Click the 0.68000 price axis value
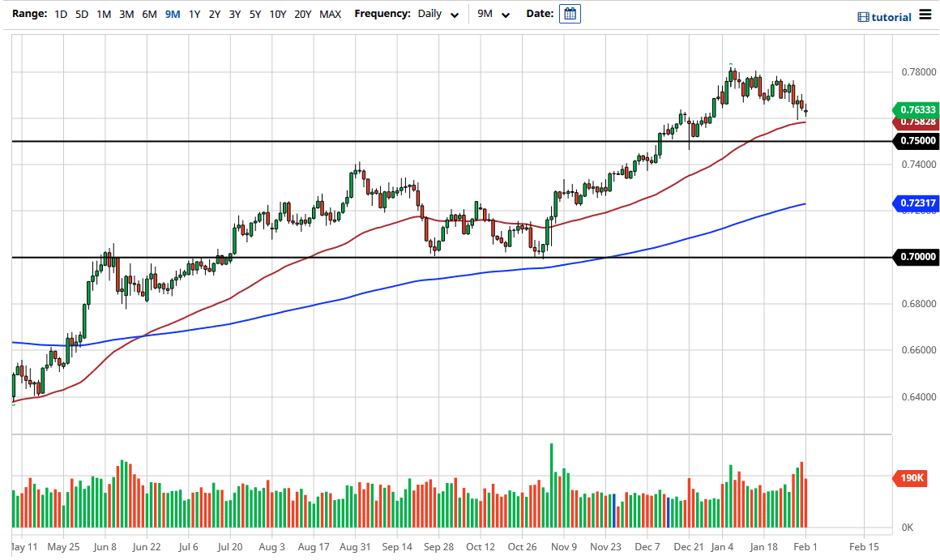The width and height of the screenshot is (940, 560). pyautogui.click(x=918, y=303)
